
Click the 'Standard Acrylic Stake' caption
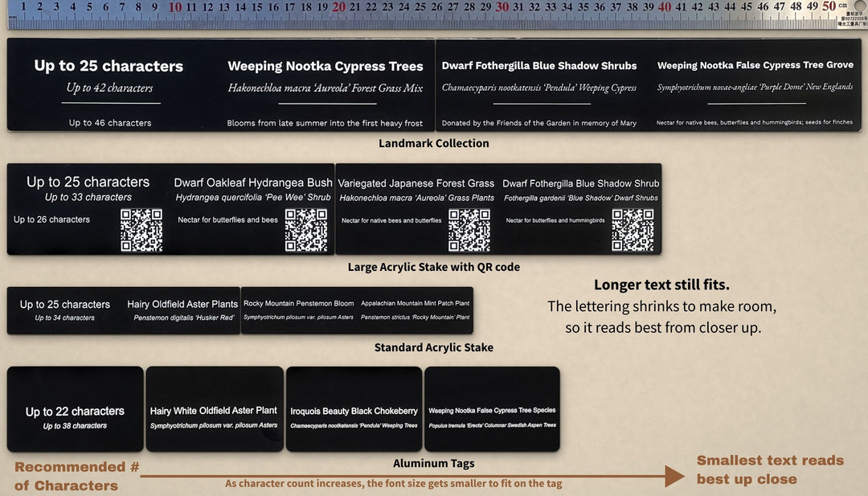pos(434,347)
